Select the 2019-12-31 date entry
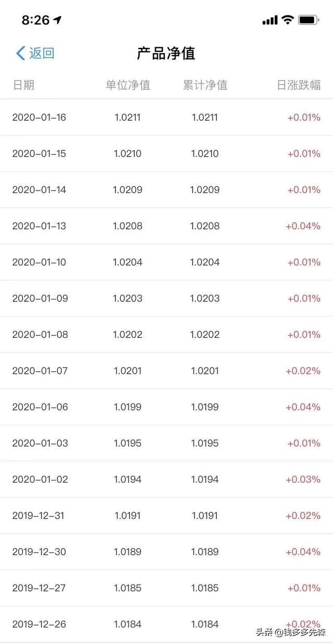The image size is (333, 644). (38, 515)
